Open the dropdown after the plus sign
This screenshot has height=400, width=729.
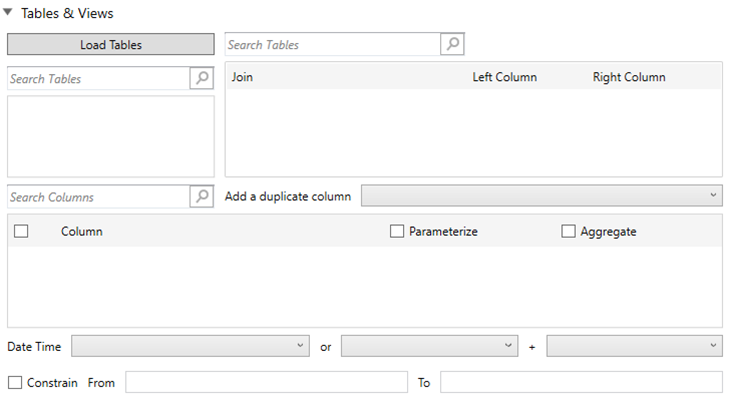click(x=634, y=346)
